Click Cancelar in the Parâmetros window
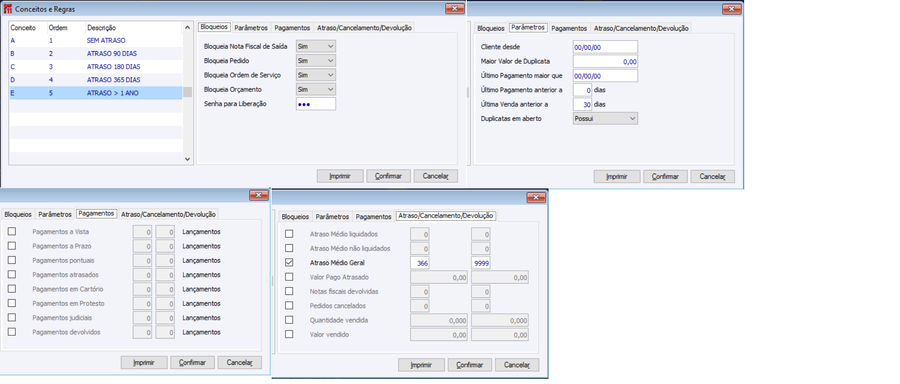Screen dimensions: 900x384 [712, 177]
